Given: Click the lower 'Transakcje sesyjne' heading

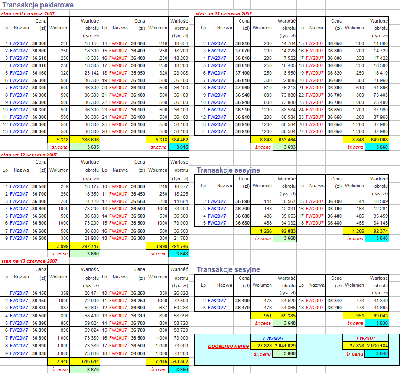Looking at the screenshot, I should pos(228,269).
